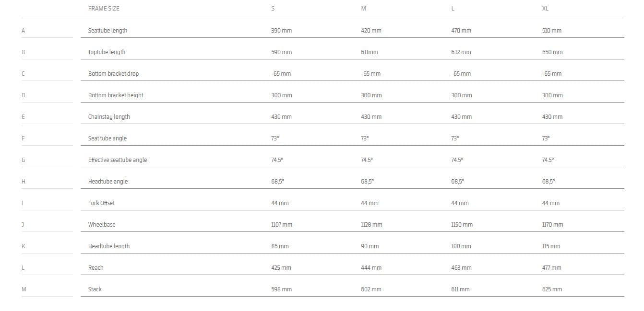Click the 444 mm reach value
Screen dimensions: 644x311
click(x=371, y=267)
